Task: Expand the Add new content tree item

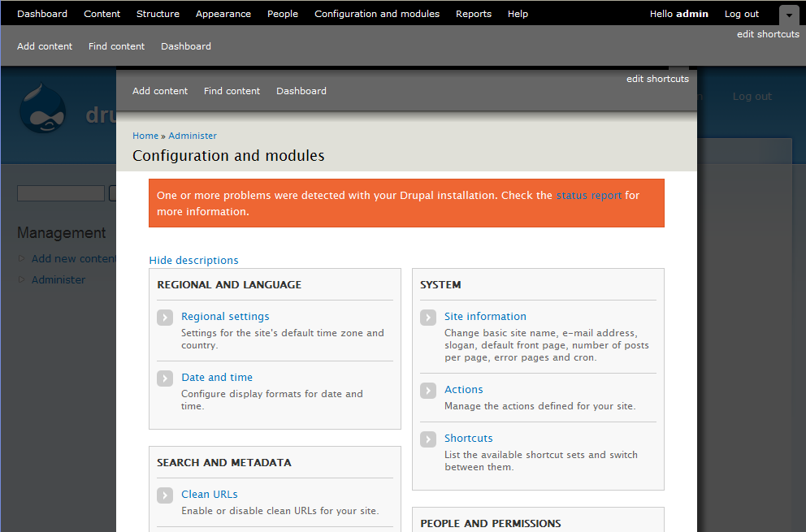Action: point(22,259)
